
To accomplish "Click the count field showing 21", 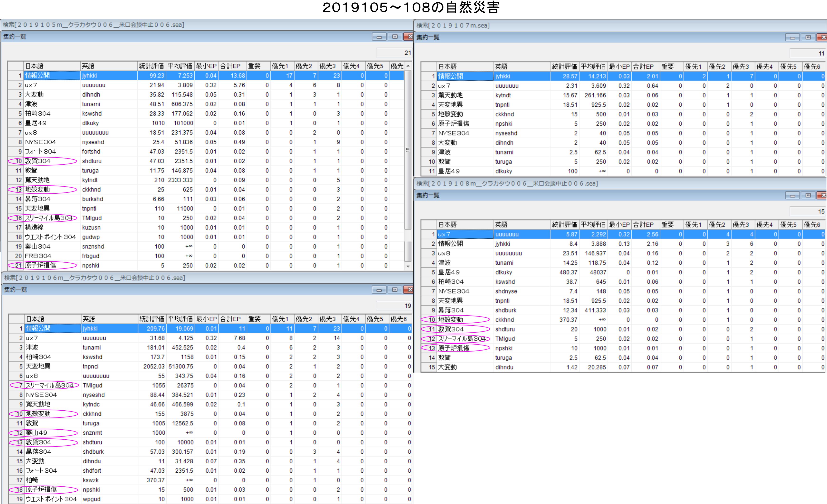I will click(x=395, y=53).
